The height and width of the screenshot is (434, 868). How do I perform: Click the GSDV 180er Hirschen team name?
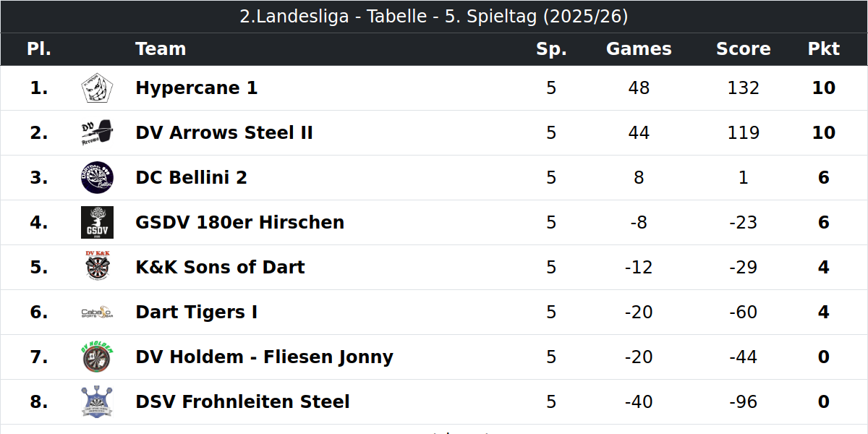[239, 223]
